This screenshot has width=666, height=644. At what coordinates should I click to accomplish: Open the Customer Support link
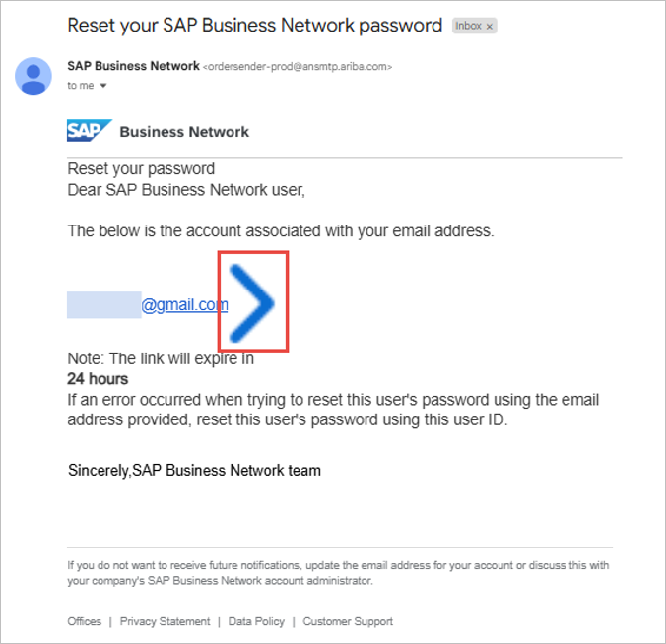click(x=348, y=621)
